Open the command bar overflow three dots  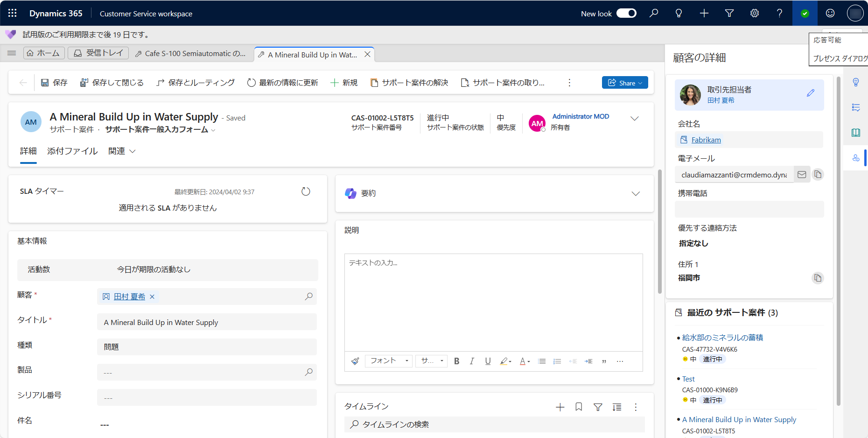569,83
